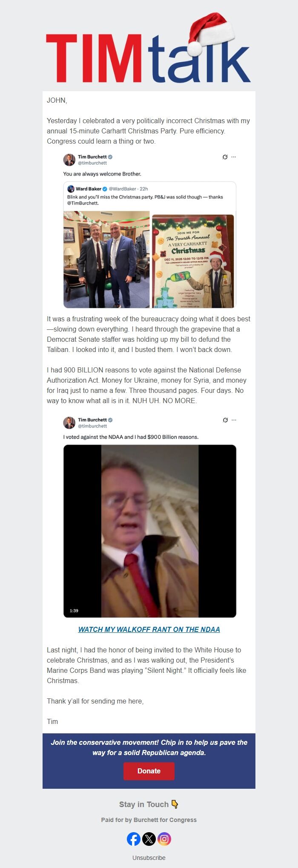Click the Grok icon on first tweet

[225, 157]
